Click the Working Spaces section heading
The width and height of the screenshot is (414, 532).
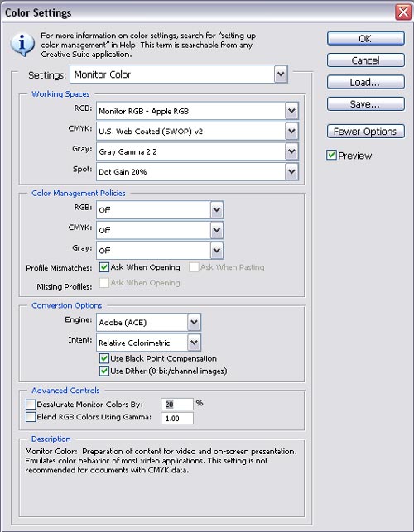click(x=60, y=94)
